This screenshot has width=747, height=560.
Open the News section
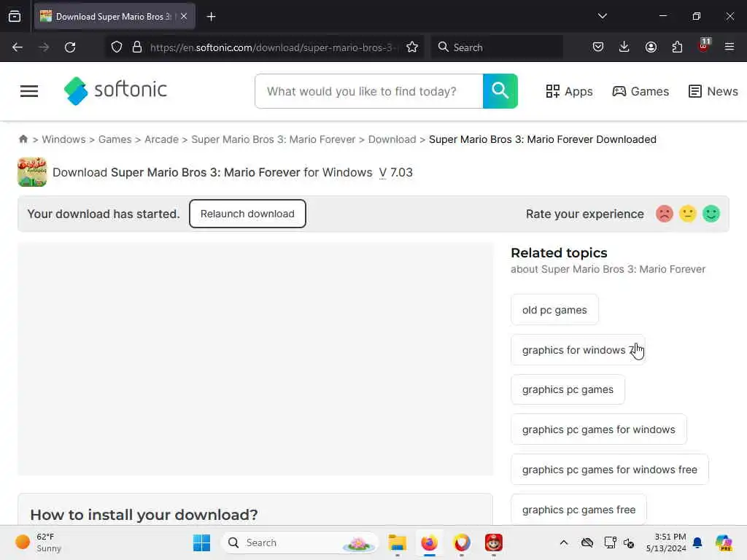click(713, 91)
